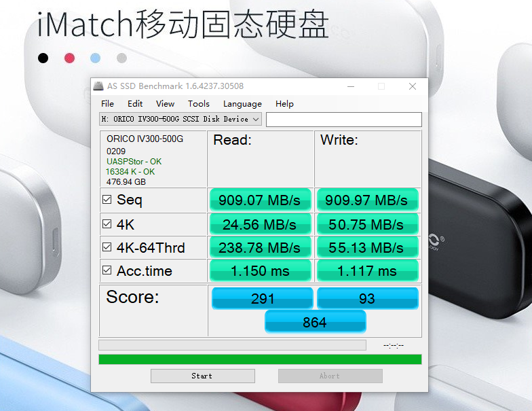Click 4K read result 24.56 MB/s

pos(261,224)
